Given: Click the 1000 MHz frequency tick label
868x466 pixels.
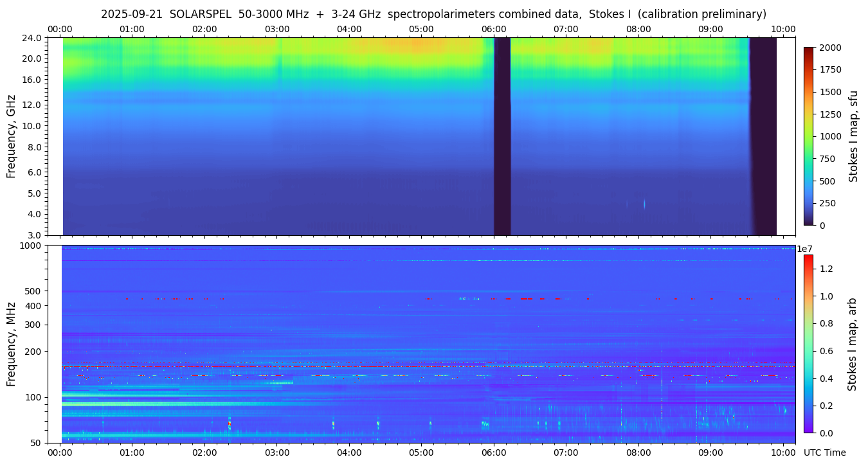Looking at the screenshot, I should click(31, 246).
